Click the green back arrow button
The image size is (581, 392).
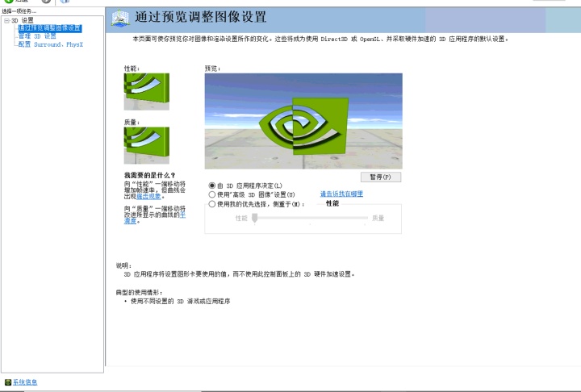(x=9, y=1)
